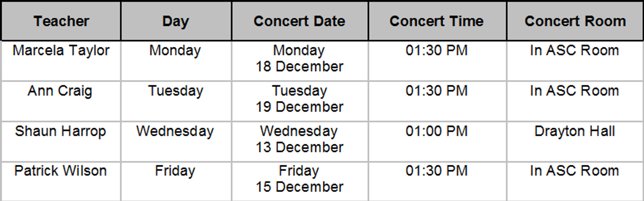The height and width of the screenshot is (201, 644).
Task: Select the Wednesday 13 December date cell
Action: tap(300, 142)
